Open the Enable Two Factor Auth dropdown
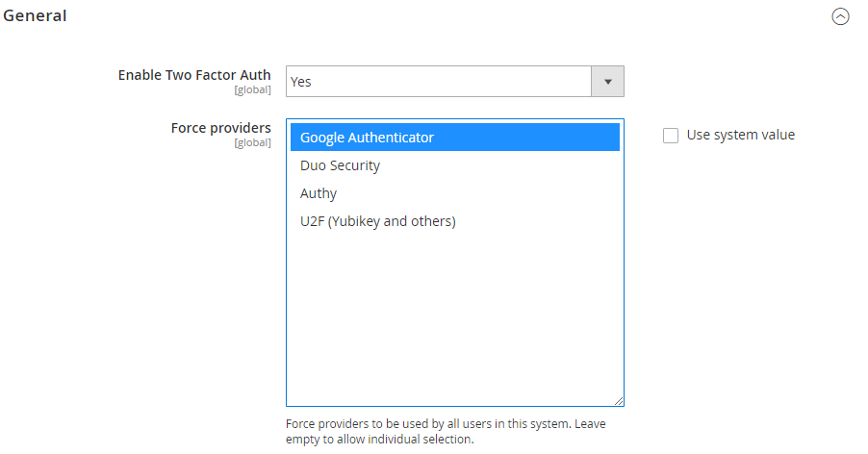This screenshot has width=868, height=454. [454, 82]
